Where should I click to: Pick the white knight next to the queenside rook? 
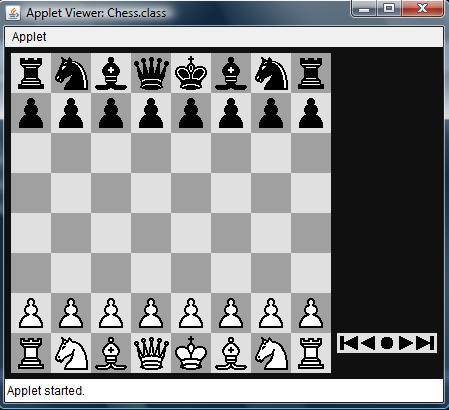pos(71,353)
